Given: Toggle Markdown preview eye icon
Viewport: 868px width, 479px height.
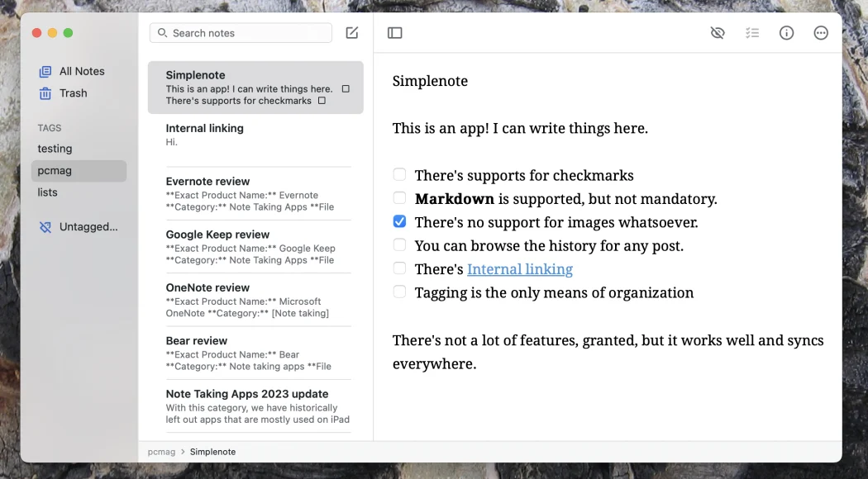Looking at the screenshot, I should click(718, 33).
